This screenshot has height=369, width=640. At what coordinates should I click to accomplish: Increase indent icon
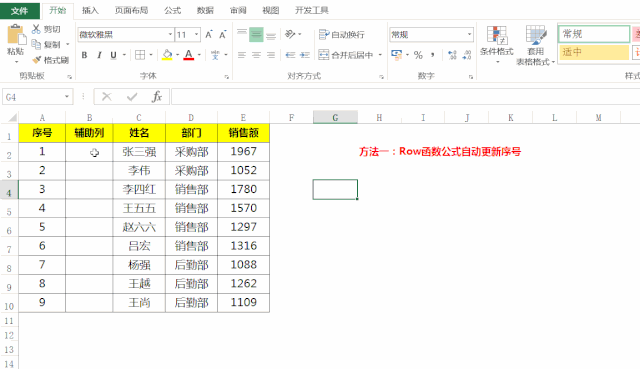[x=304, y=55]
